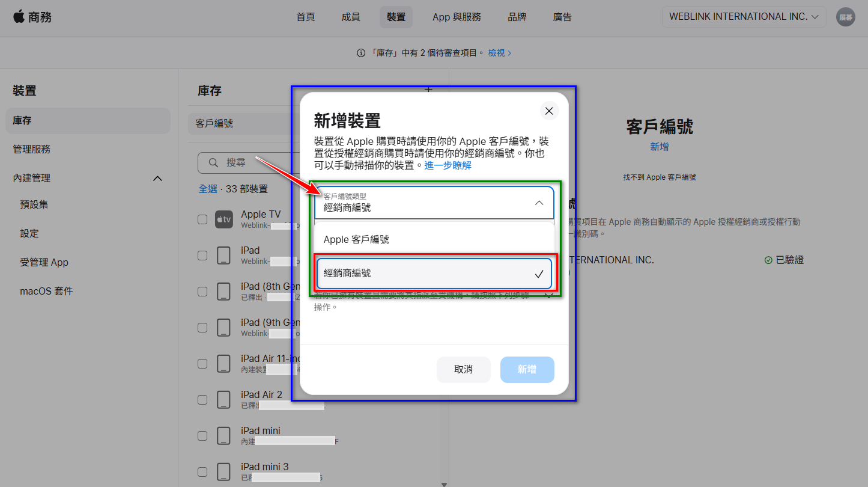This screenshot has height=487, width=868.
Task: Click the iPad mini device icon
Action: pyautogui.click(x=224, y=436)
